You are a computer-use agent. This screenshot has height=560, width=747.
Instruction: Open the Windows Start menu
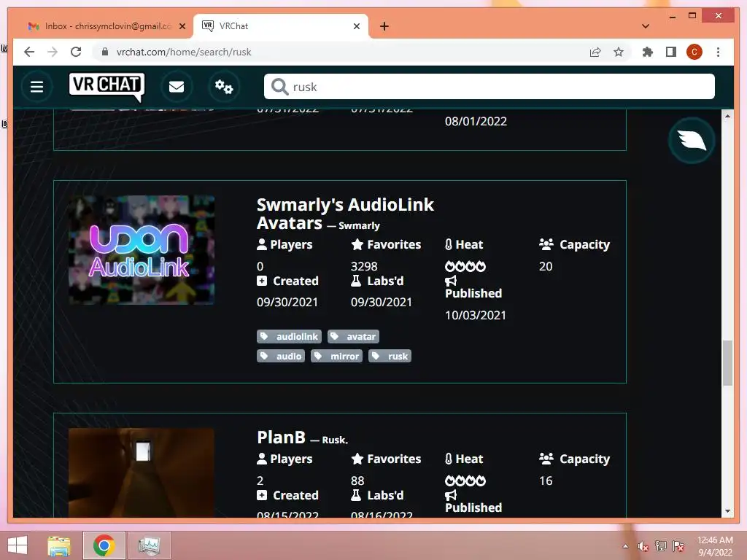pos(18,545)
